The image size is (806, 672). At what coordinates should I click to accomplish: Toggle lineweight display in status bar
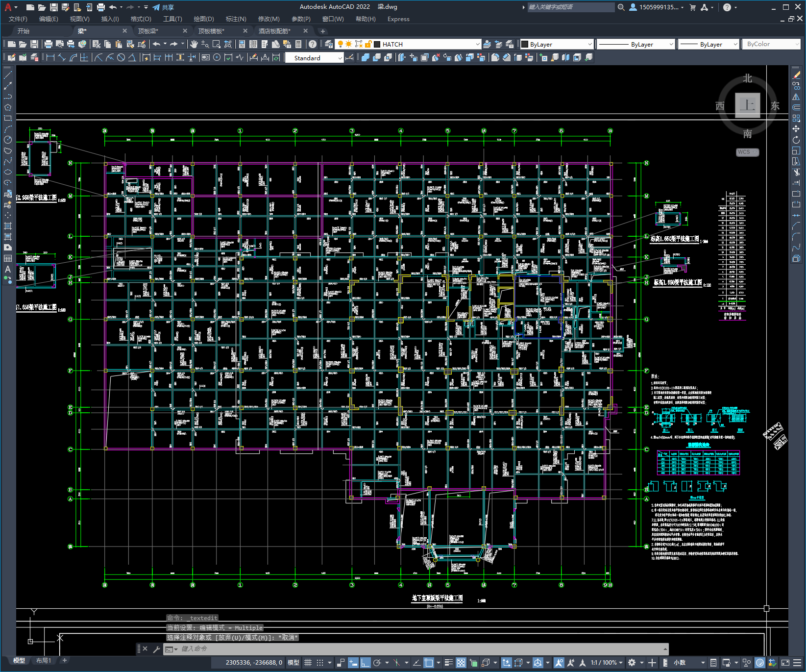tap(448, 662)
